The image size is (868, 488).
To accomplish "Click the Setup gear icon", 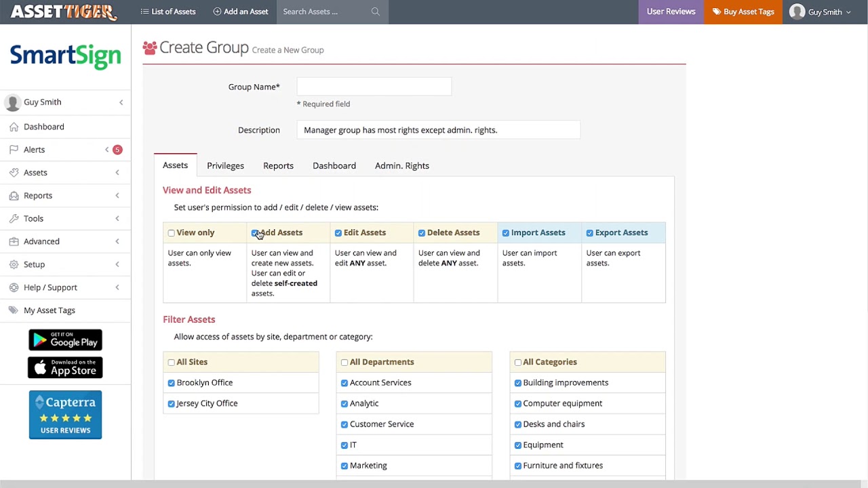I will [14, 264].
